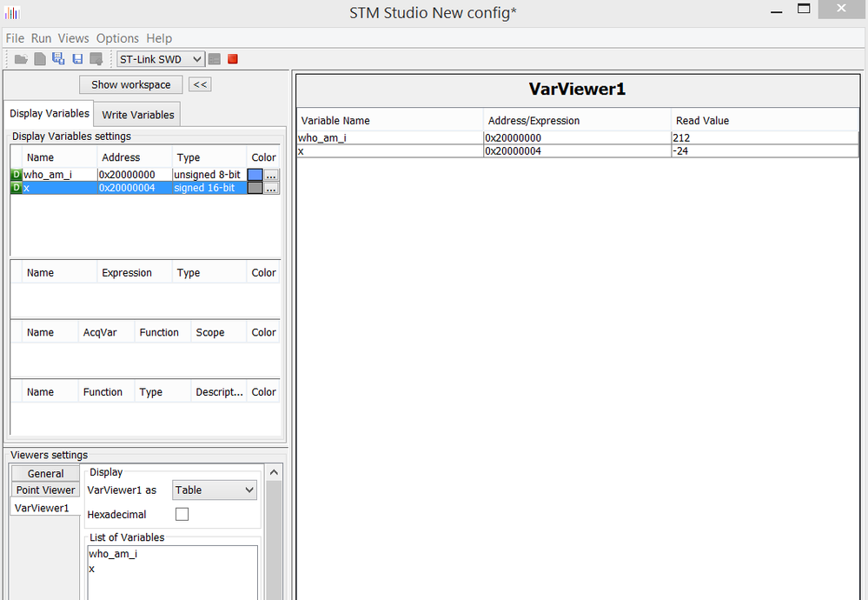Click the new configuration page icon
The image size is (868, 600).
[x=40, y=59]
